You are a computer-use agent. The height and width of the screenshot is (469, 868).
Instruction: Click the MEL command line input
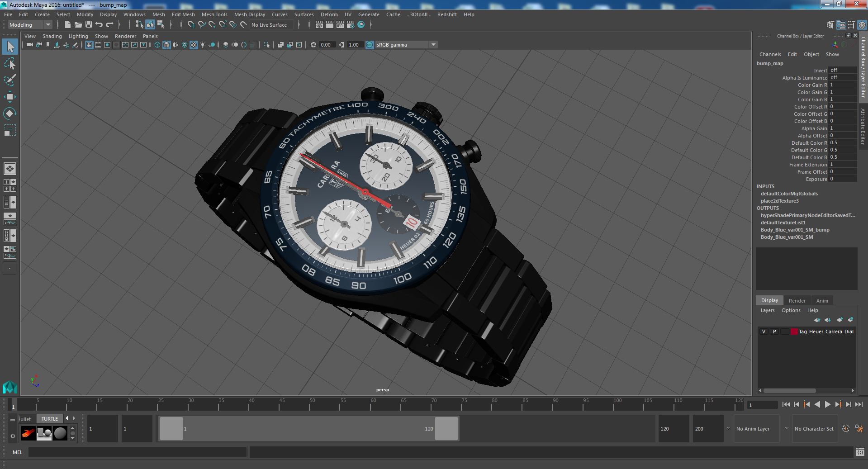coord(138,452)
